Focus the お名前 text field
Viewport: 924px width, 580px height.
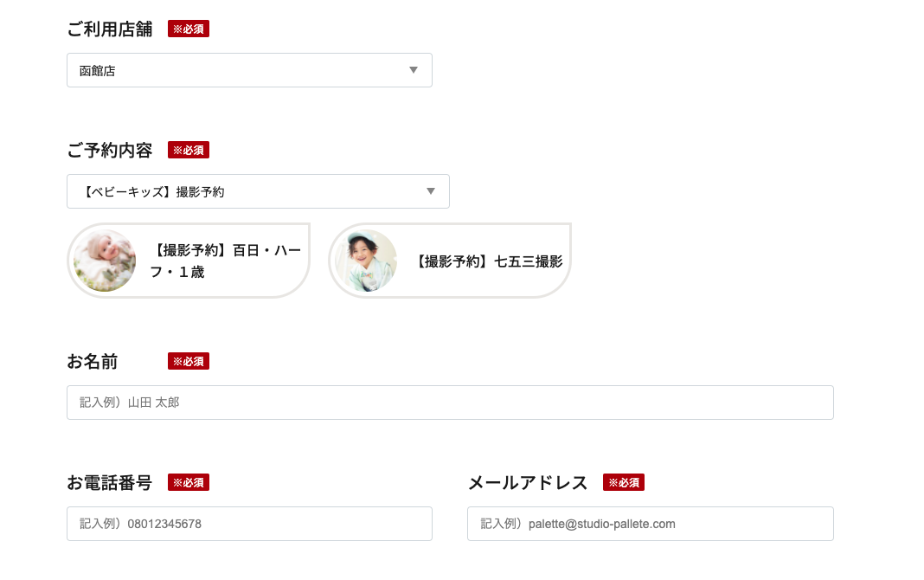(x=450, y=403)
